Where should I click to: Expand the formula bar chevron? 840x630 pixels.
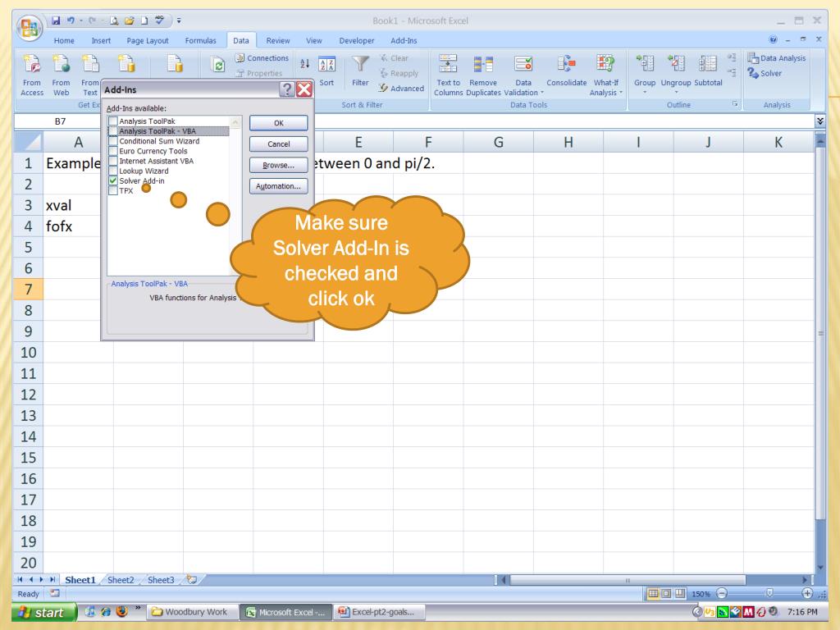pos(819,121)
